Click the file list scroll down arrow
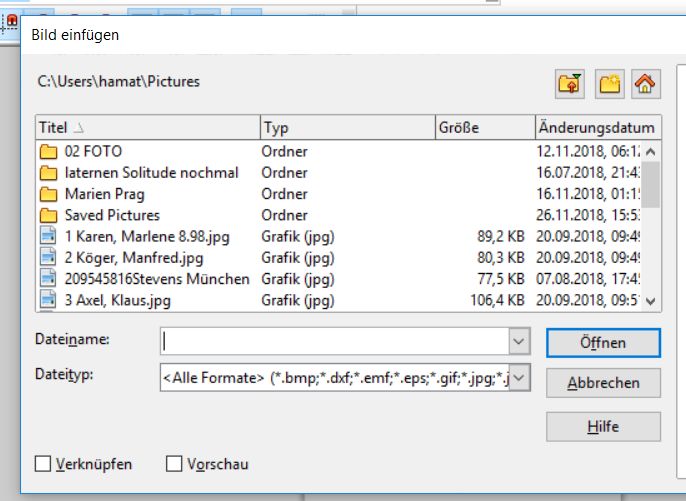Viewport: 686px width, 501px height. click(651, 300)
